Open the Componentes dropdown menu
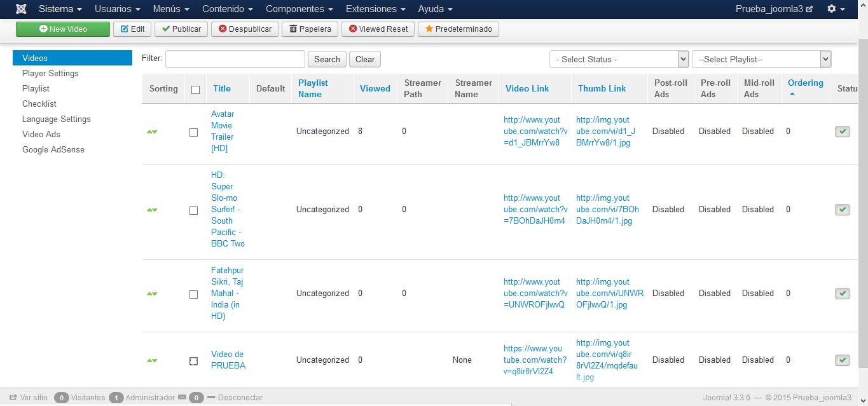868x406 pixels. click(x=299, y=9)
